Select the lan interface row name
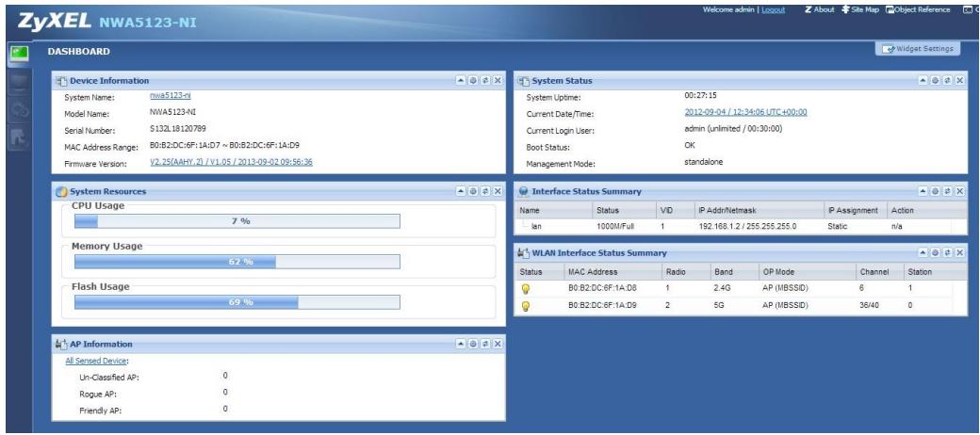This screenshot has height=435, width=980. coord(535,227)
